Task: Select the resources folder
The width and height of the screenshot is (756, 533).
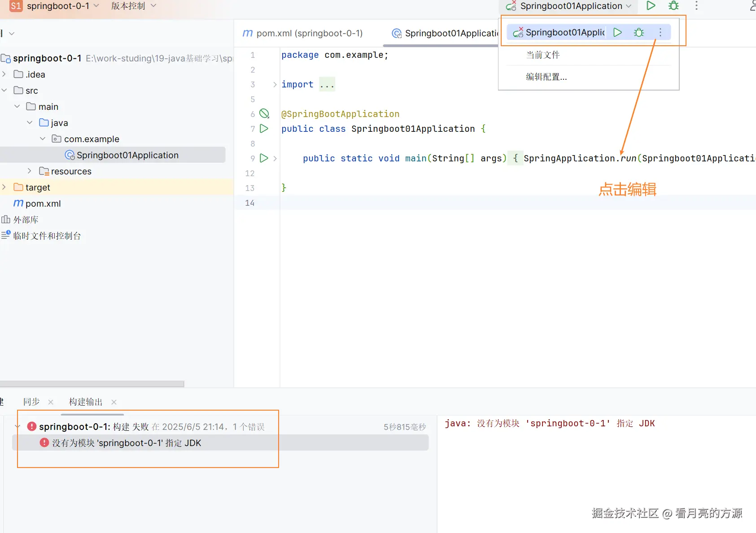Action: tap(71, 171)
